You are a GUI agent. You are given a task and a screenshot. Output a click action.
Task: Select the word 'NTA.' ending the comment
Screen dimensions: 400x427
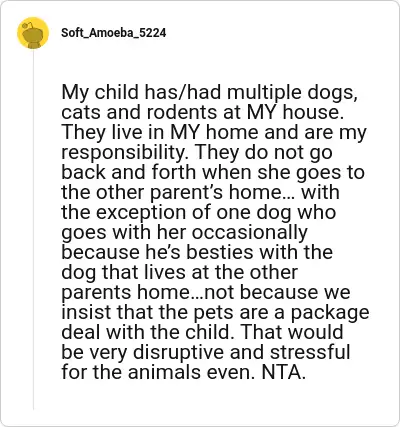284,373
